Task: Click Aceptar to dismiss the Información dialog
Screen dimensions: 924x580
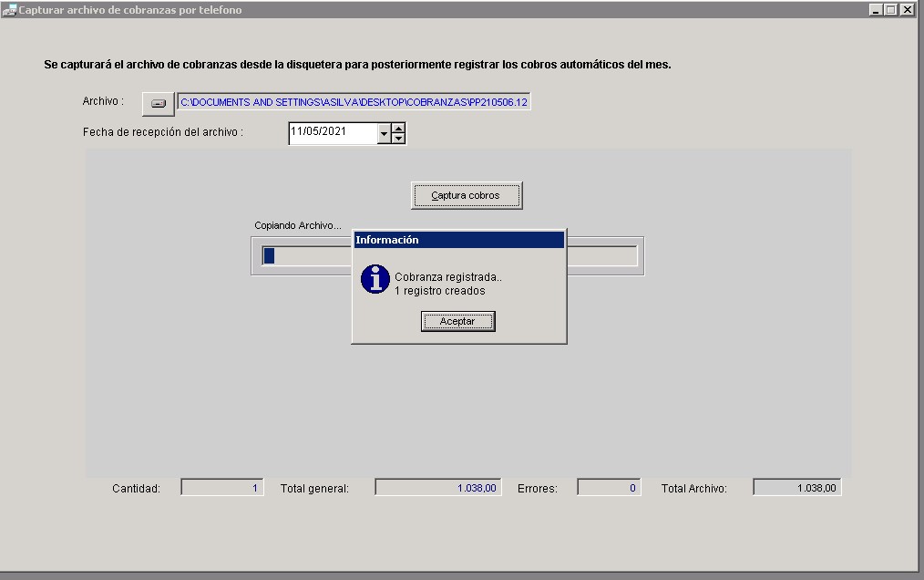Action: 457,321
